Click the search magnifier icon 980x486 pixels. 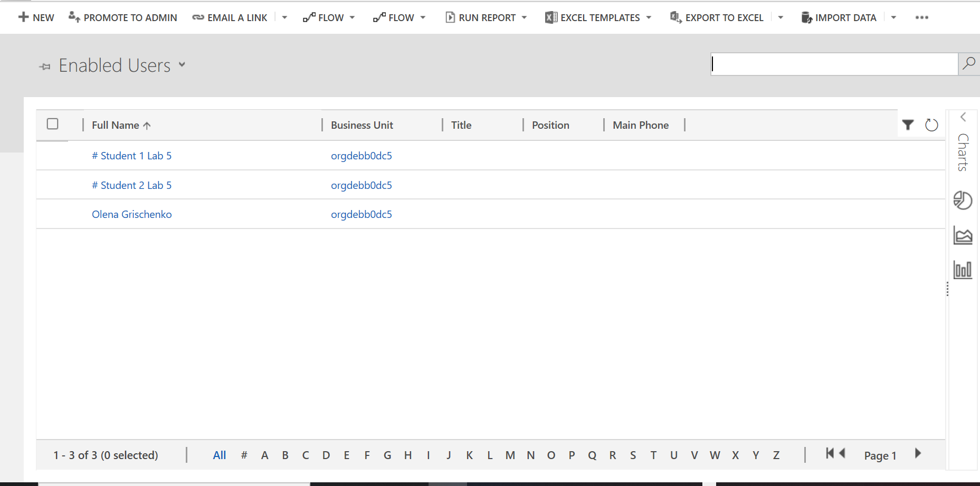click(968, 64)
